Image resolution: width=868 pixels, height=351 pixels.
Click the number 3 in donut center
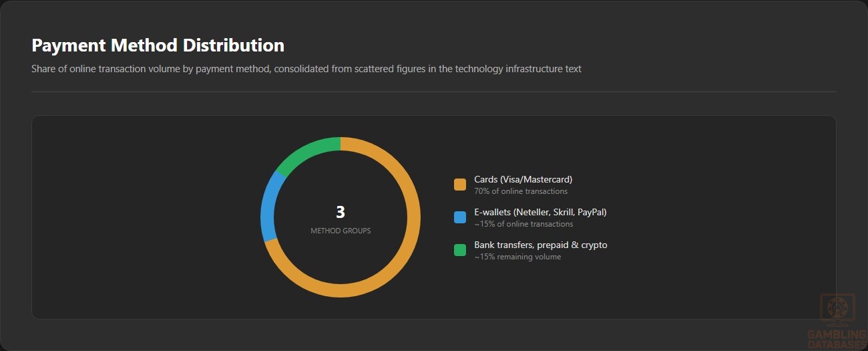[341, 212]
